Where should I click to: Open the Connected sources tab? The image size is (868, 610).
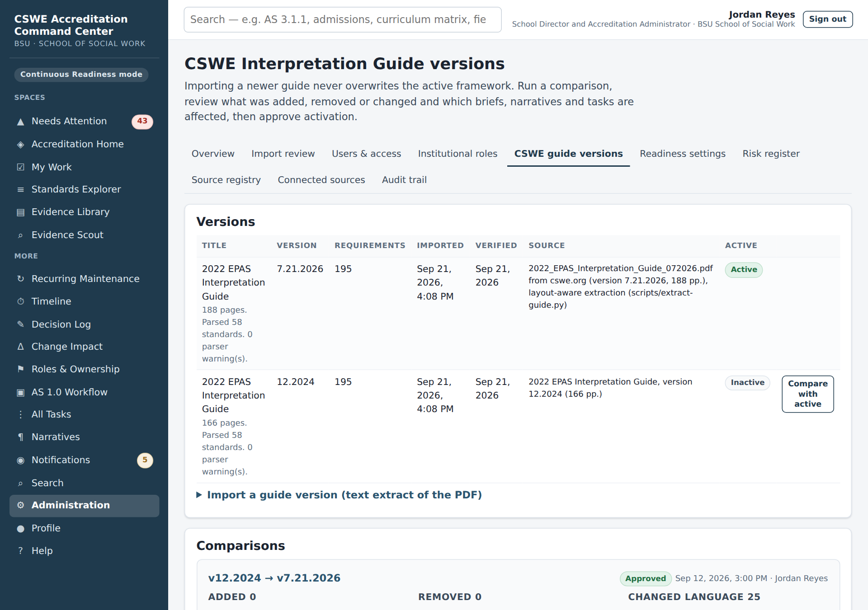[321, 180]
